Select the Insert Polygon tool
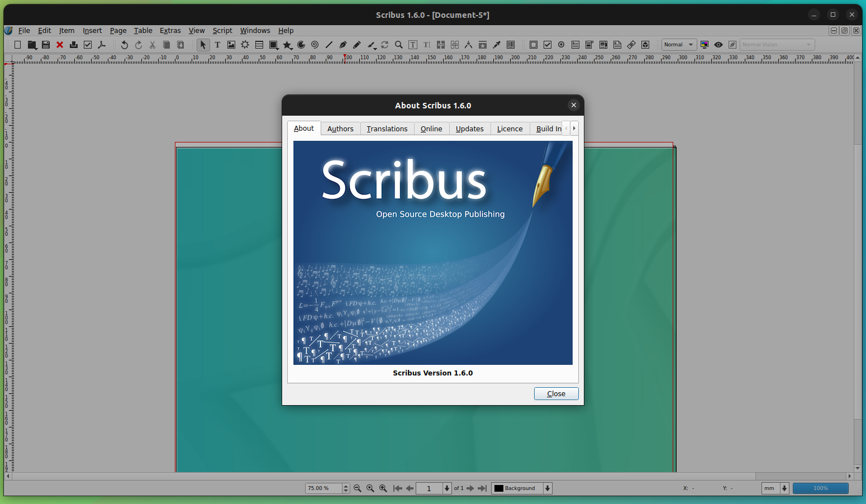 (x=288, y=44)
